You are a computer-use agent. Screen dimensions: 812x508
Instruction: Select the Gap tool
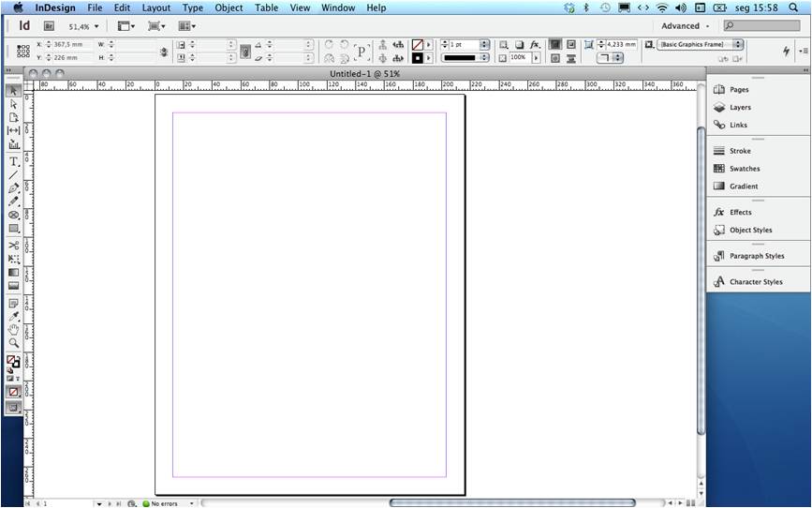click(x=13, y=130)
